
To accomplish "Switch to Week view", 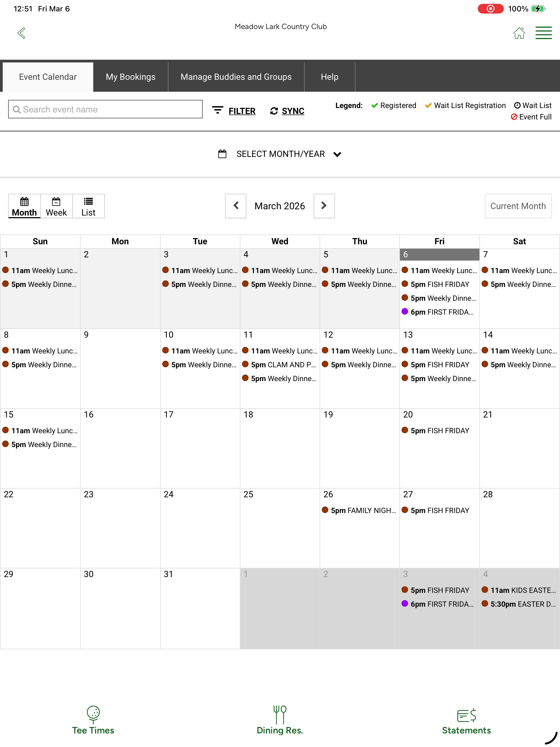I will pyautogui.click(x=56, y=206).
